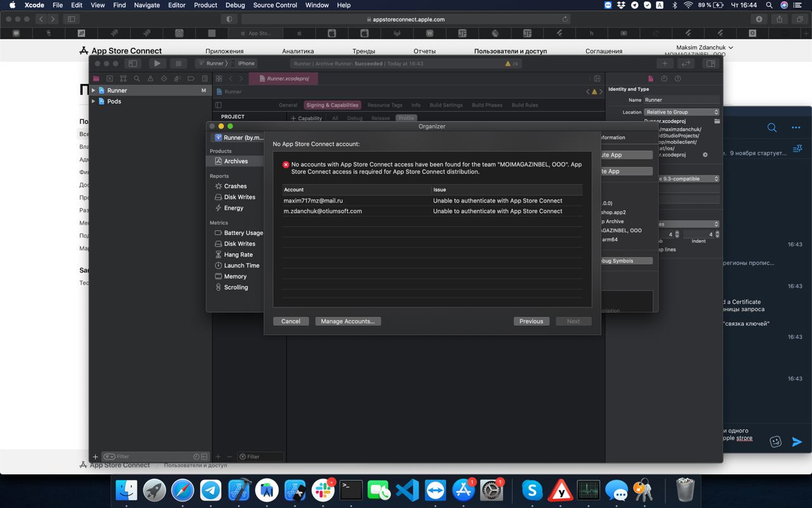Viewport: 812px width, 508px height.
Task: Switch to the Resource Tags tab
Action: coord(384,105)
